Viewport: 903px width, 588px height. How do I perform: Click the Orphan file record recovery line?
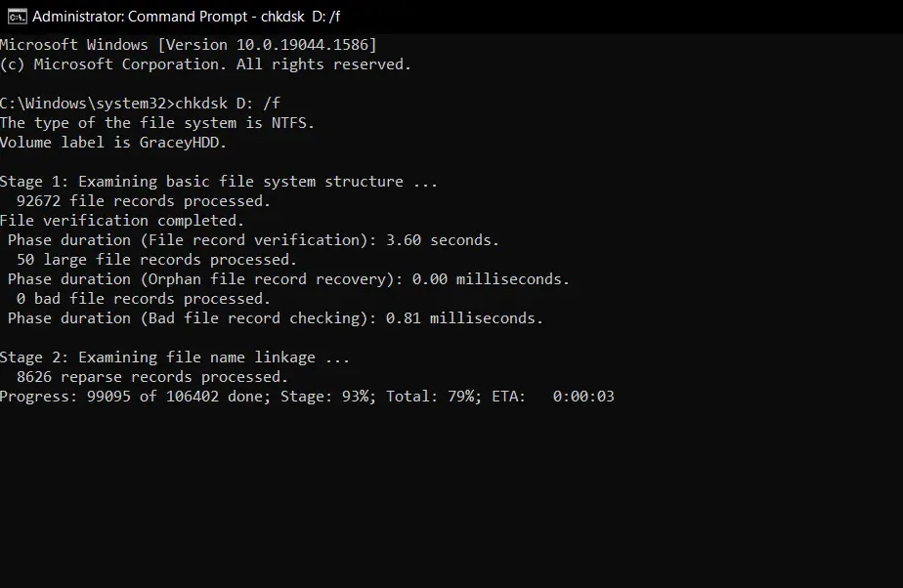click(288, 279)
